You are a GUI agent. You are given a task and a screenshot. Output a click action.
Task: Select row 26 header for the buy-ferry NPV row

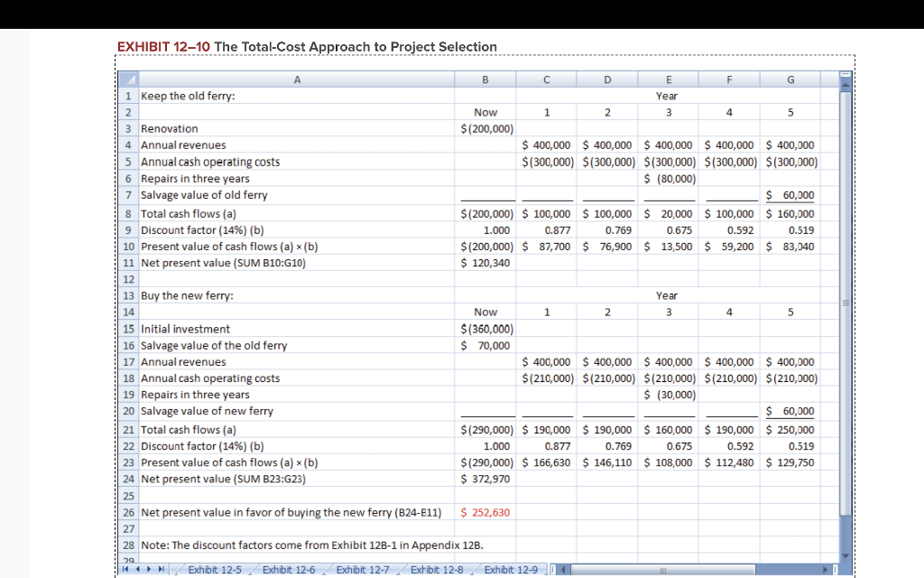pos(127,511)
